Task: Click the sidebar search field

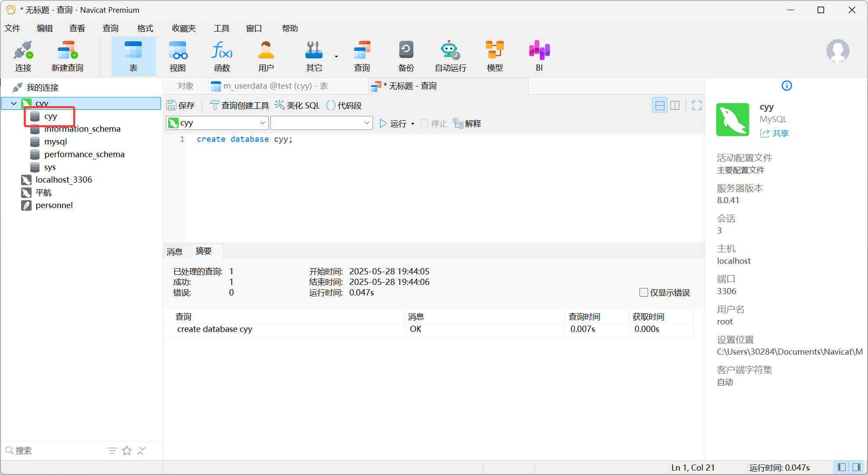Action: [53, 450]
